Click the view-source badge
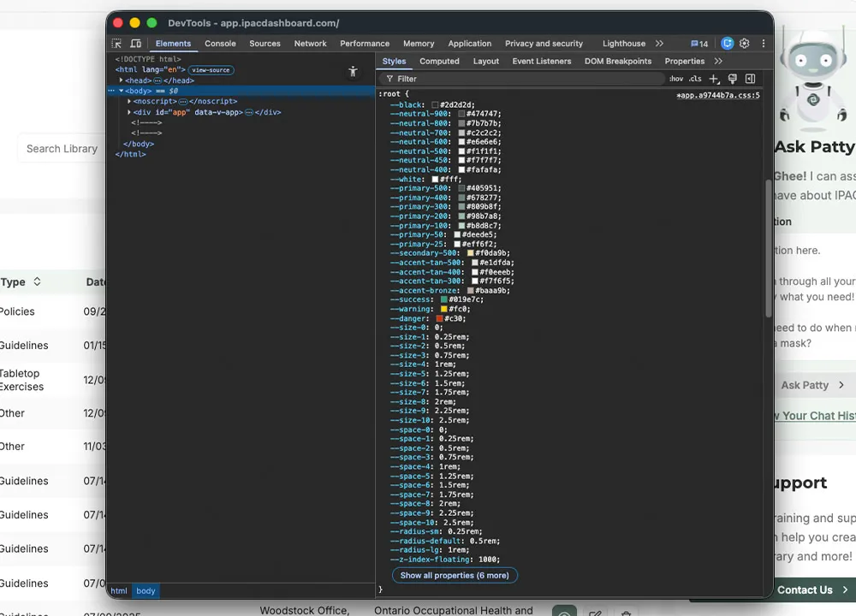The image size is (856, 616). [x=211, y=70]
